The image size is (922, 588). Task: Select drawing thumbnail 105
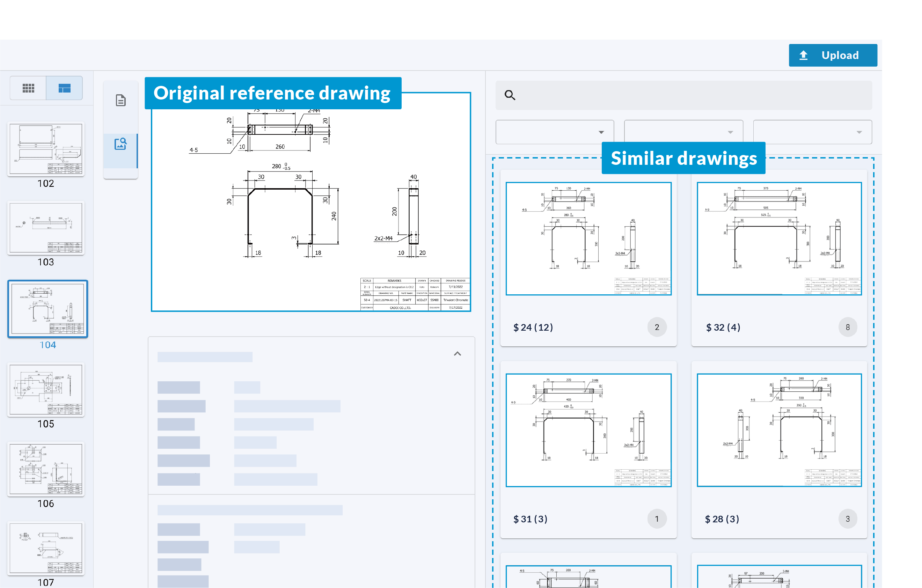click(x=46, y=390)
